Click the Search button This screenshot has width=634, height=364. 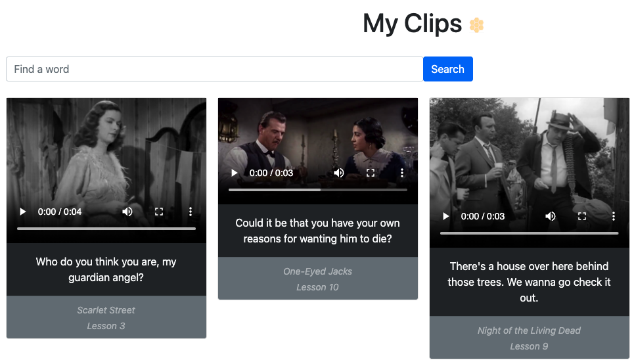pyautogui.click(x=447, y=69)
